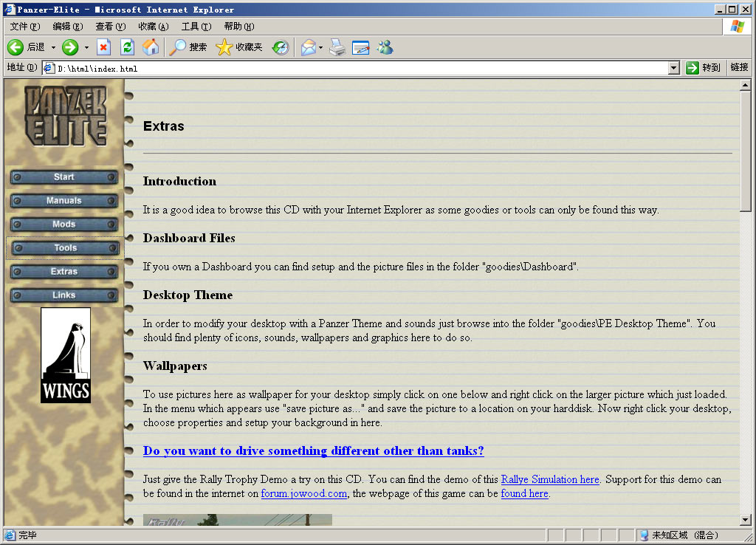
Task: Click the Start sidebar button
Action: click(x=64, y=177)
